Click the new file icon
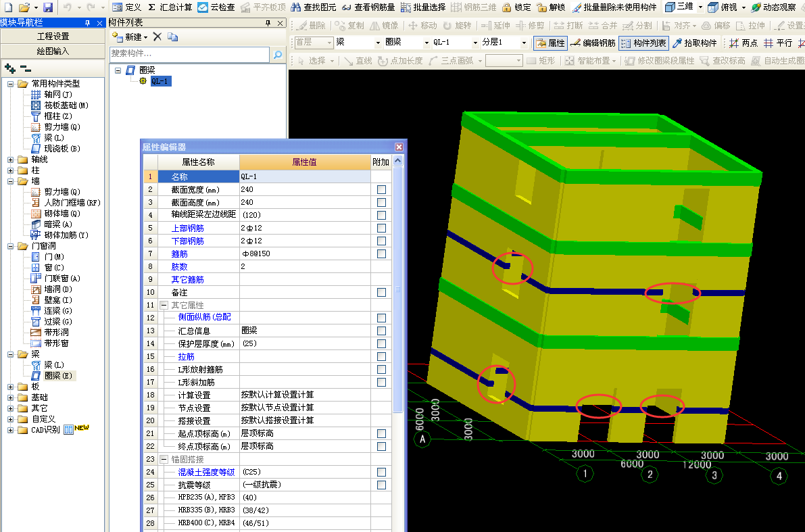This screenshot has width=805, height=532. pyautogui.click(x=7, y=7)
